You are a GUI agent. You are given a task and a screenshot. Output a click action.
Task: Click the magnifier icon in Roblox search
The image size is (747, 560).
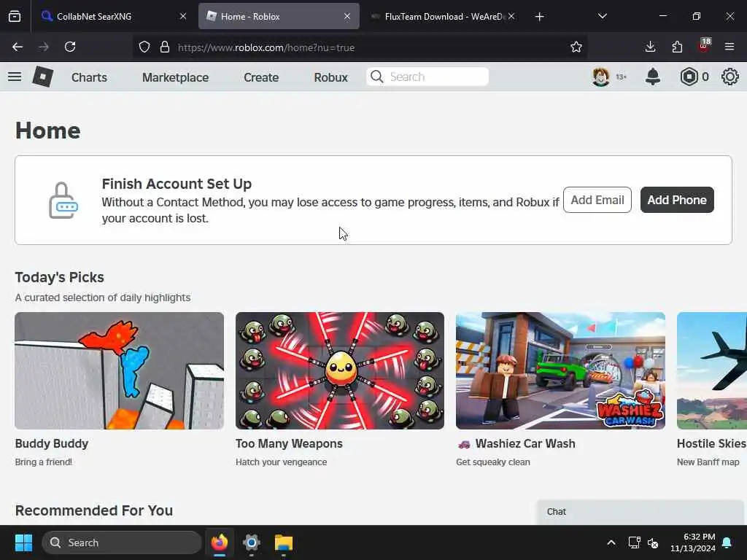(x=377, y=77)
